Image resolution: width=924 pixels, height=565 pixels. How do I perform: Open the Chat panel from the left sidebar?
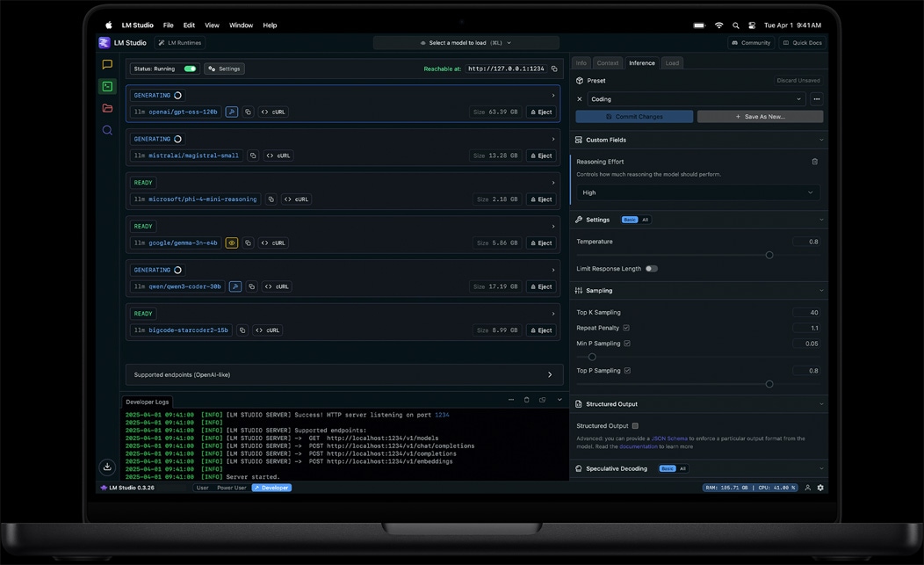107,63
